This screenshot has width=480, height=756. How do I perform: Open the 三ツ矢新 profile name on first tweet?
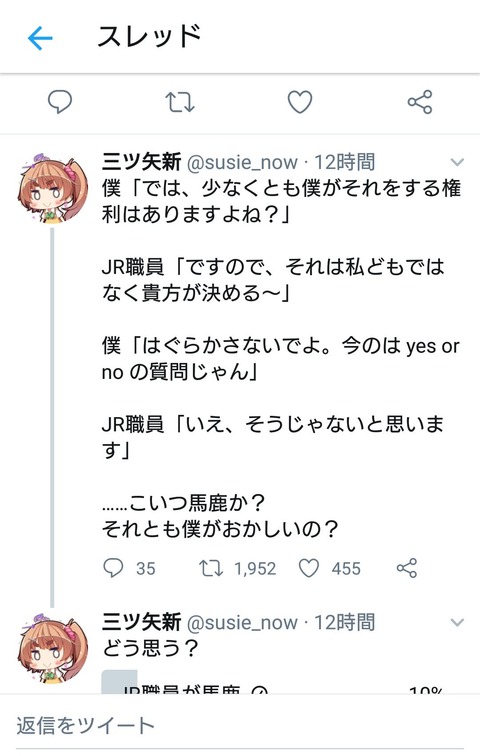click(x=142, y=162)
